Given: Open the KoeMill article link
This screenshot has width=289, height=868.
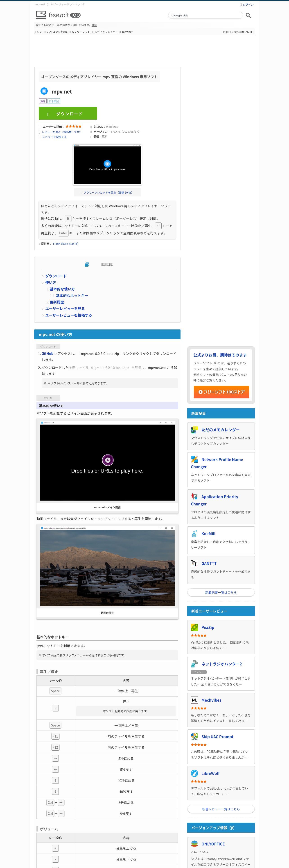Looking at the screenshot, I should pos(208,534).
